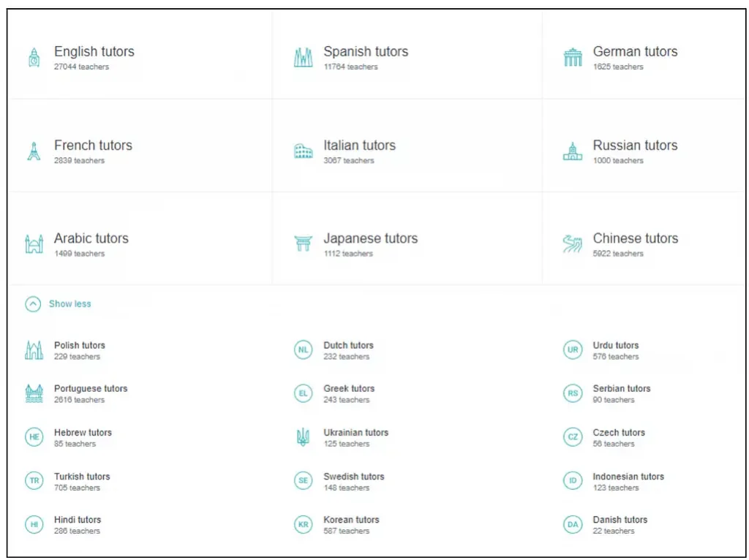
Task: Open Hindi tutors listing
Action: point(78,520)
